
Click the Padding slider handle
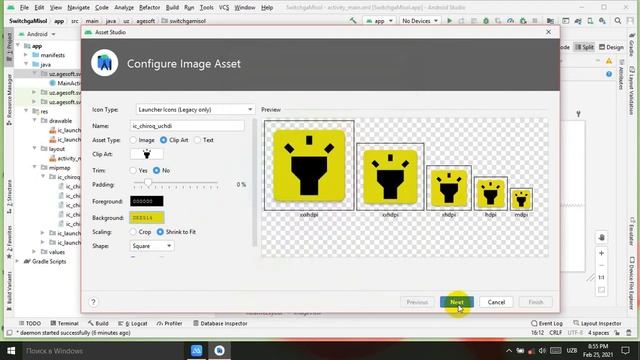pos(148,183)
